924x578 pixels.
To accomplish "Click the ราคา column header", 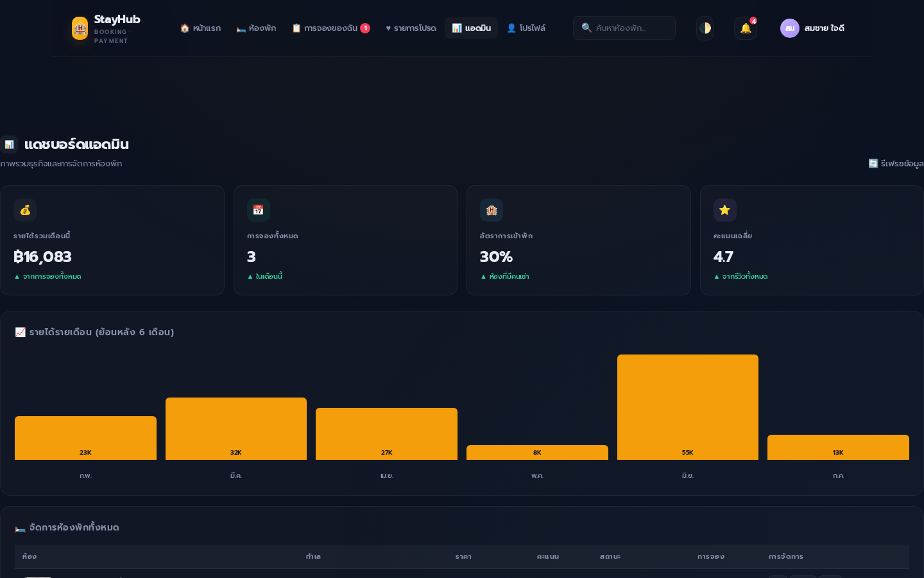I will point(463,557).
